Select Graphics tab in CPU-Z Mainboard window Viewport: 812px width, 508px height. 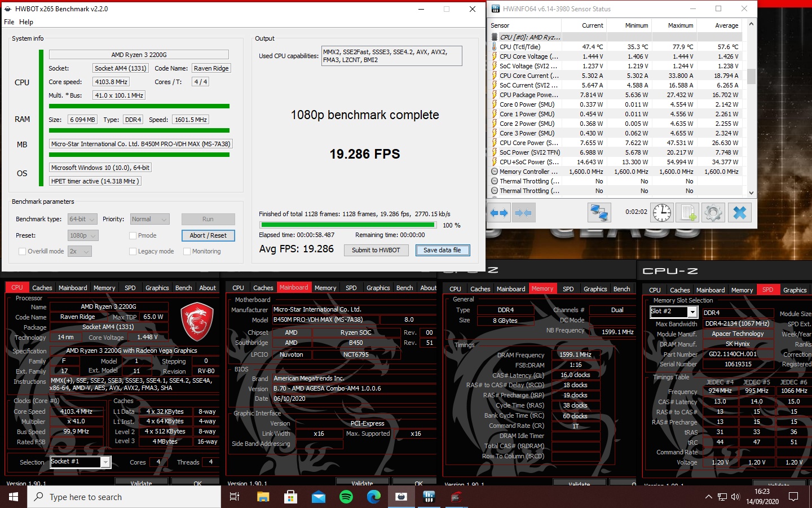(378, 288)
